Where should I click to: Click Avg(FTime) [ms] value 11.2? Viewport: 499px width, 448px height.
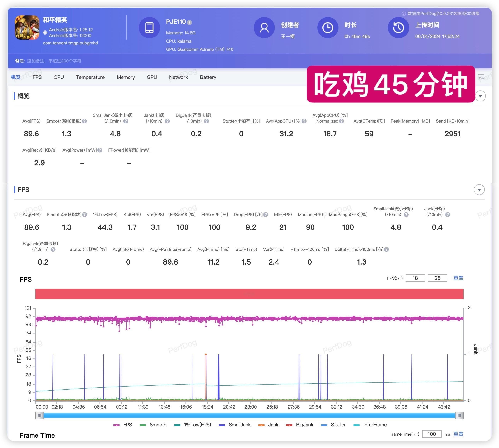click(213, 262)
